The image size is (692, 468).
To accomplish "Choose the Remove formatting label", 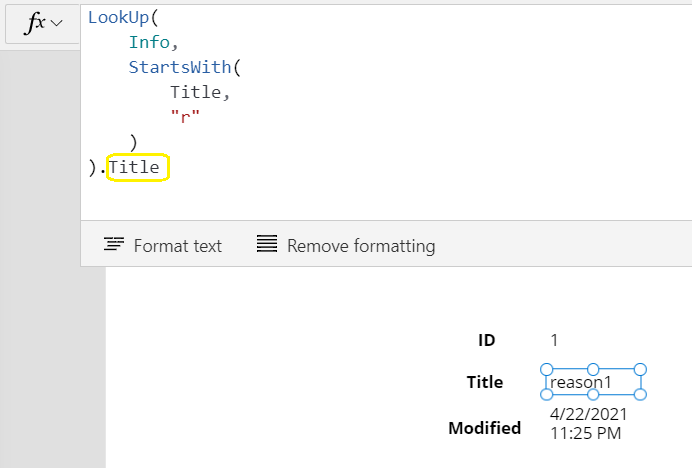I will click(x=361, y=246).
